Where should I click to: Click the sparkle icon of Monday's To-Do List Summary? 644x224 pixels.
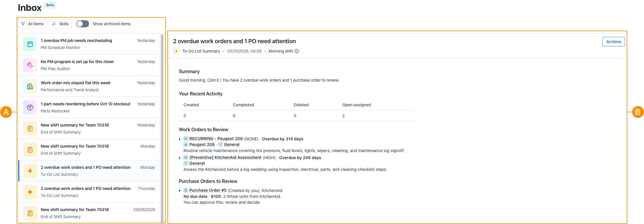pos(30,171)
